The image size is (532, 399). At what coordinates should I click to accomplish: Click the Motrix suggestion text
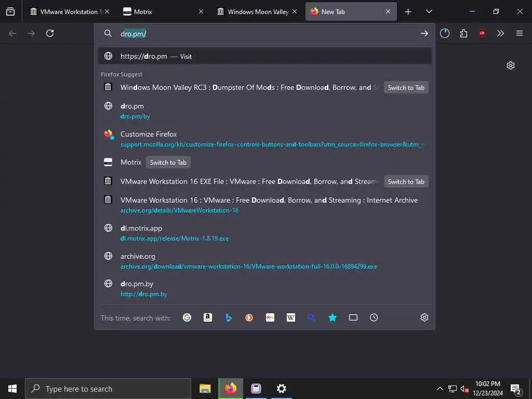131,163
